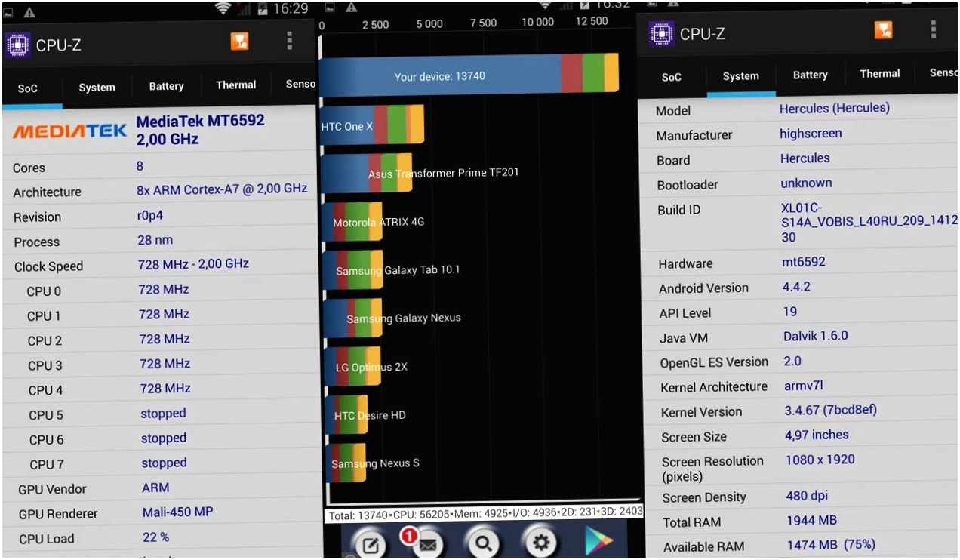Tap Manufacturer value 'highscreen'
The height and width of the screenshot is (560, 960).
click(x=811, y=134)
